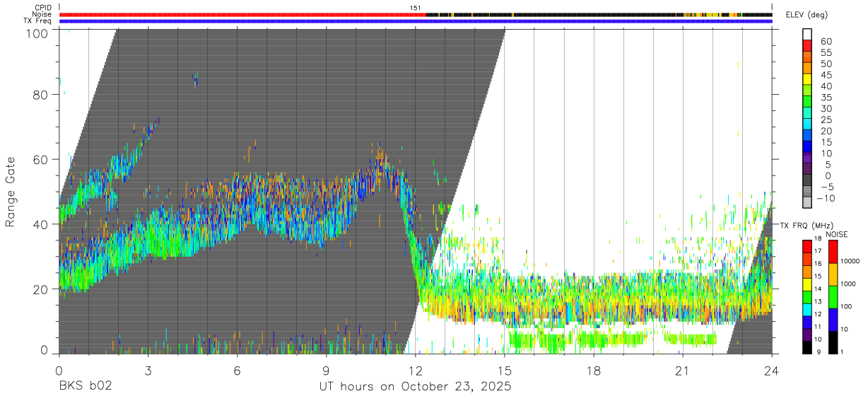The height and width of the screenshot is (401, 868).
Task: Click elevation legend value 45
Action: (825, 75)
